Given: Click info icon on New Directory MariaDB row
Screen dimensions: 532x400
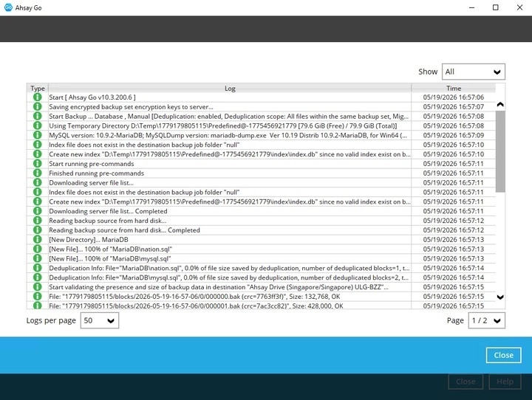Looking at the screenshot, I should pos(38,240).
